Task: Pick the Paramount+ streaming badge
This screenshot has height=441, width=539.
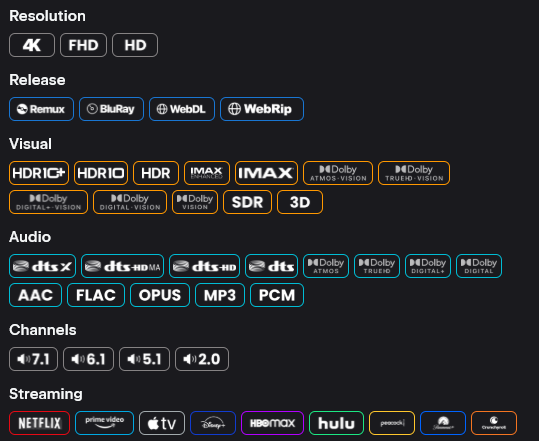Action: [443, 423]
